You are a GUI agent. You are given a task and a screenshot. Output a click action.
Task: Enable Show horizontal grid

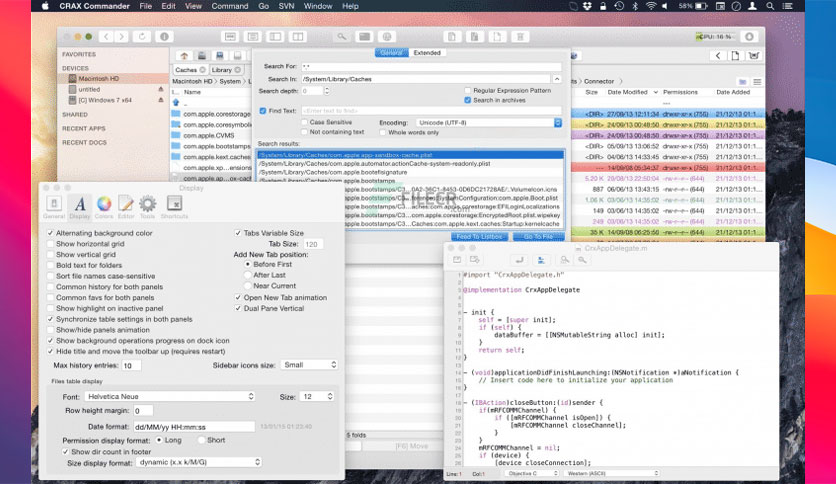pyautogui.click(x=50, y=244)
